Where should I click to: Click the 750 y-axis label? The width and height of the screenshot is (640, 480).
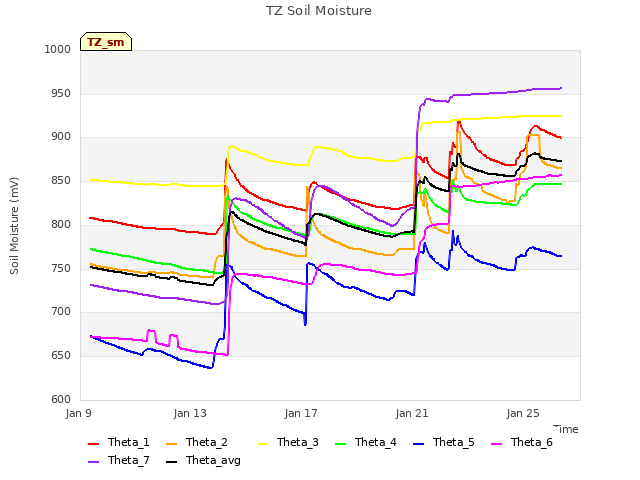coord(61,269)
